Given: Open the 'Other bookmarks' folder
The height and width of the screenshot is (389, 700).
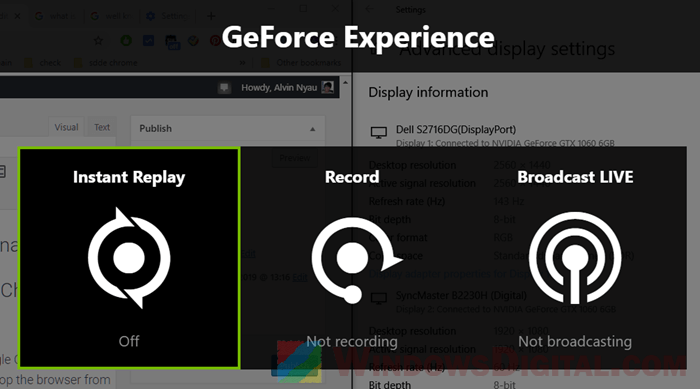Looking at the screenshot, I should 302,63.
